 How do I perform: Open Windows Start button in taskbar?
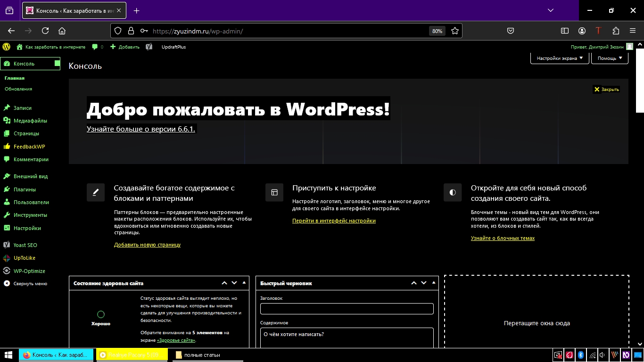[8, 355]
